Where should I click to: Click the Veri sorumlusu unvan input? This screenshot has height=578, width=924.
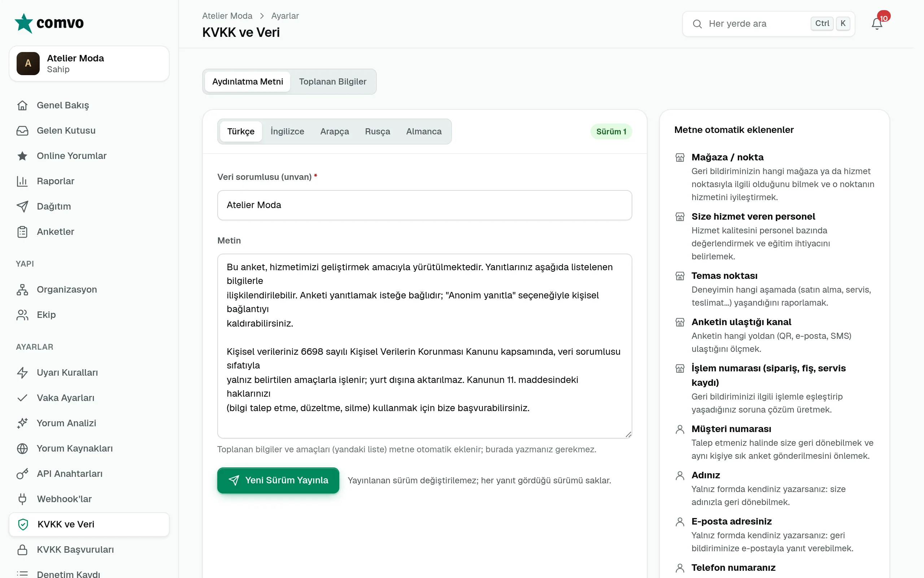click(424, 205)
